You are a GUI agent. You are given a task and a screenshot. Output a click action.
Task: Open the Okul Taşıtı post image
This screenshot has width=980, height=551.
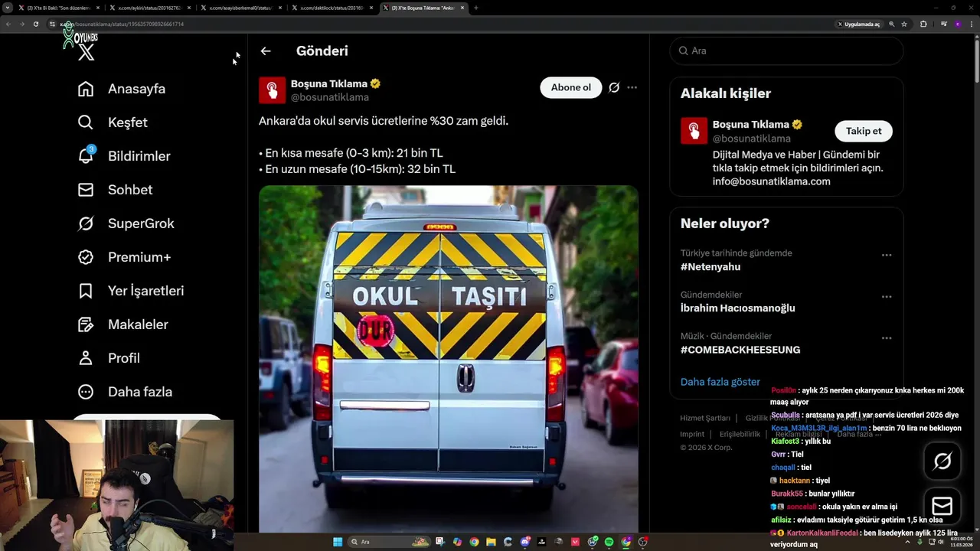pyautogui.click(x=449, y=358)
